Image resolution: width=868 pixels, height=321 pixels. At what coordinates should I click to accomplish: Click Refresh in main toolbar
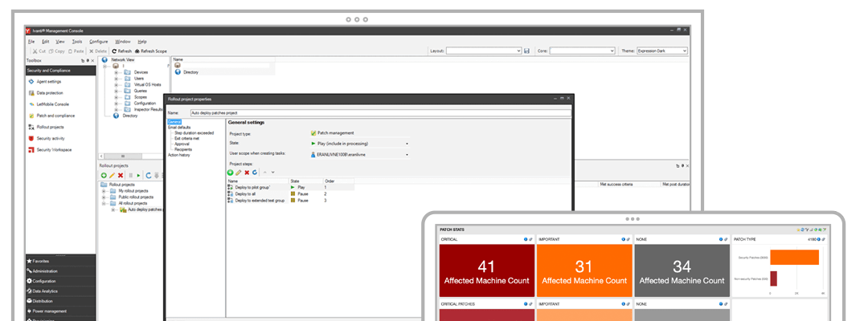pos(122,51)
